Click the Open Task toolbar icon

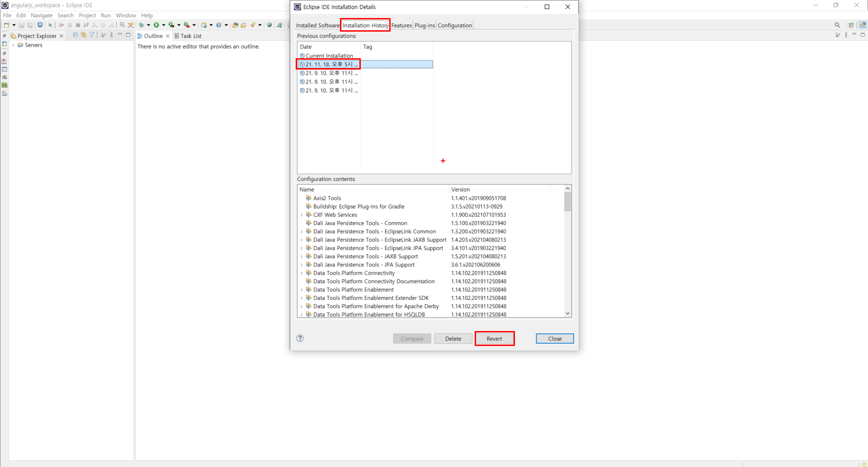(244, 25)
